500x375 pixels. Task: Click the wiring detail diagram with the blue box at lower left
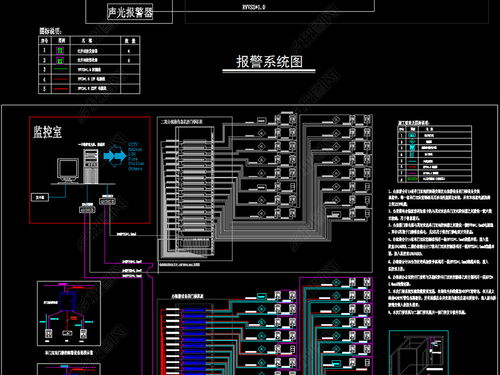click(69, 314)
